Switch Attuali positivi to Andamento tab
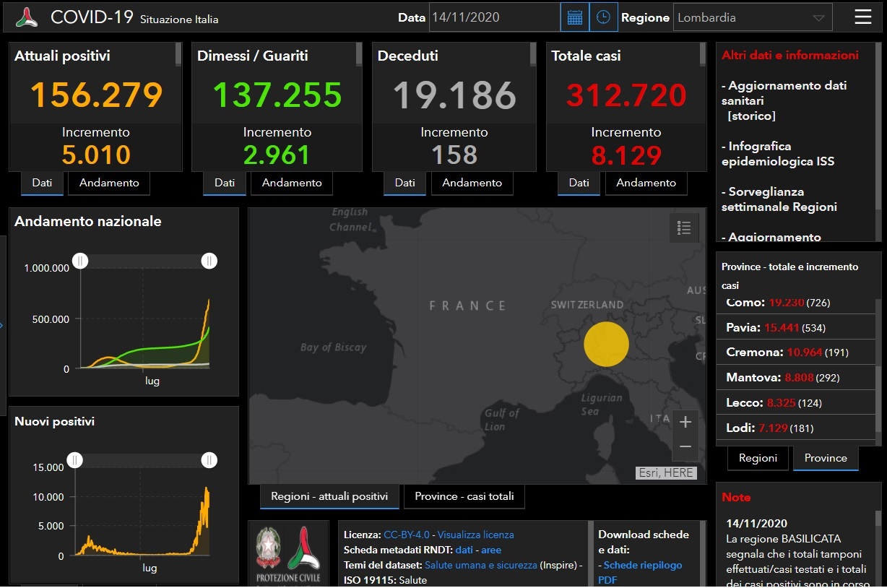 coord(109,183)
